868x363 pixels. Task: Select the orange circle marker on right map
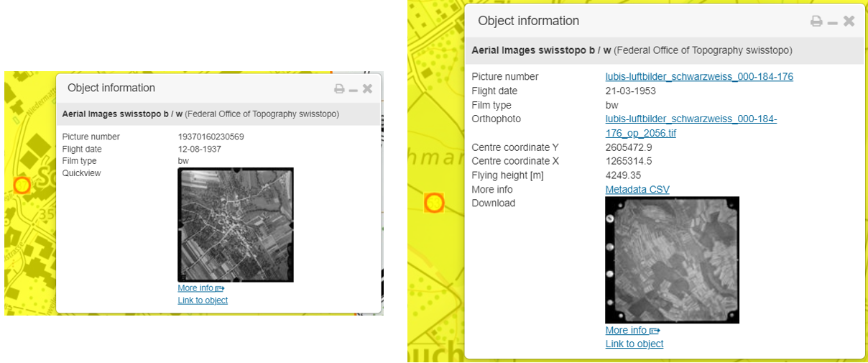point(434,203)
